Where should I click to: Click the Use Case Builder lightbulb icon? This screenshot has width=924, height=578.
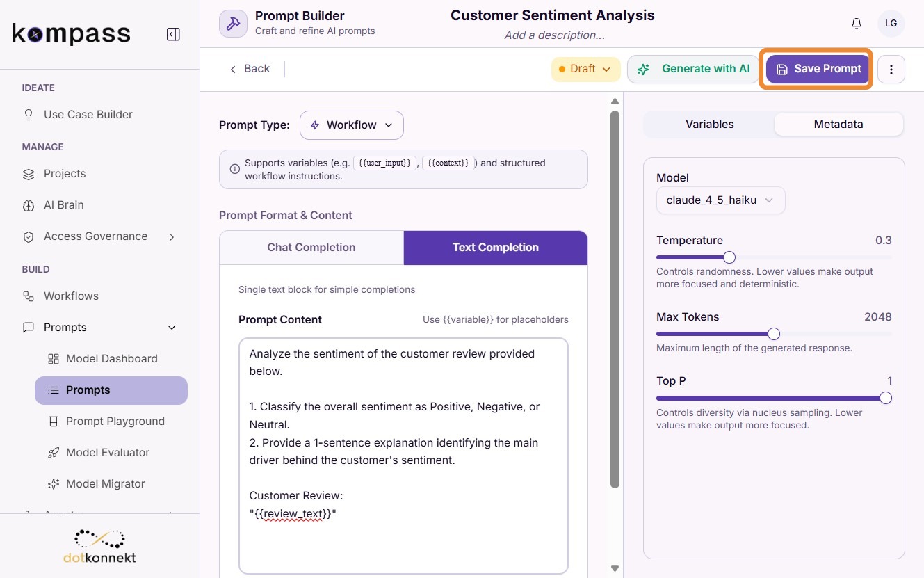tap(29, 115)
